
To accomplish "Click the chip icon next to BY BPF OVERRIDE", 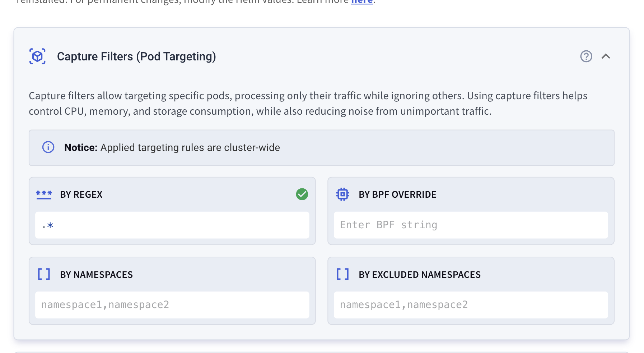I will click(343, 194).
